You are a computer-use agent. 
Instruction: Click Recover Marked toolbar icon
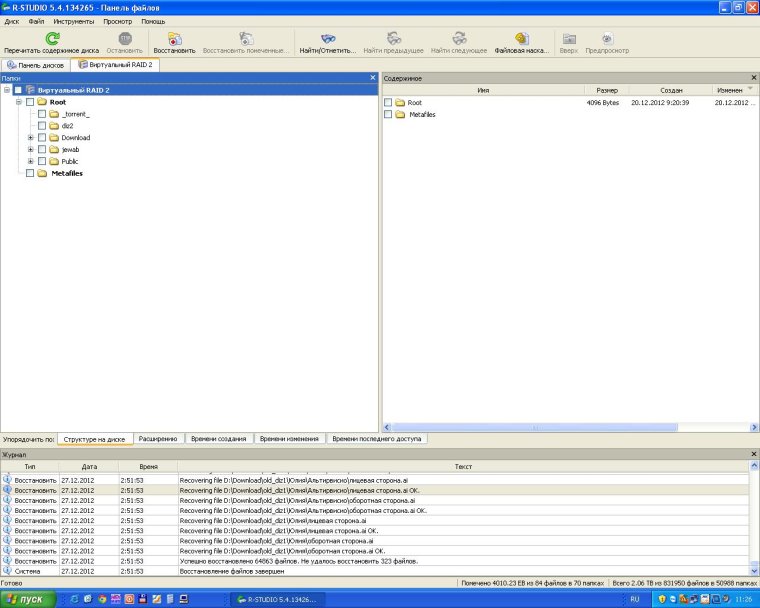click(246, 39)
